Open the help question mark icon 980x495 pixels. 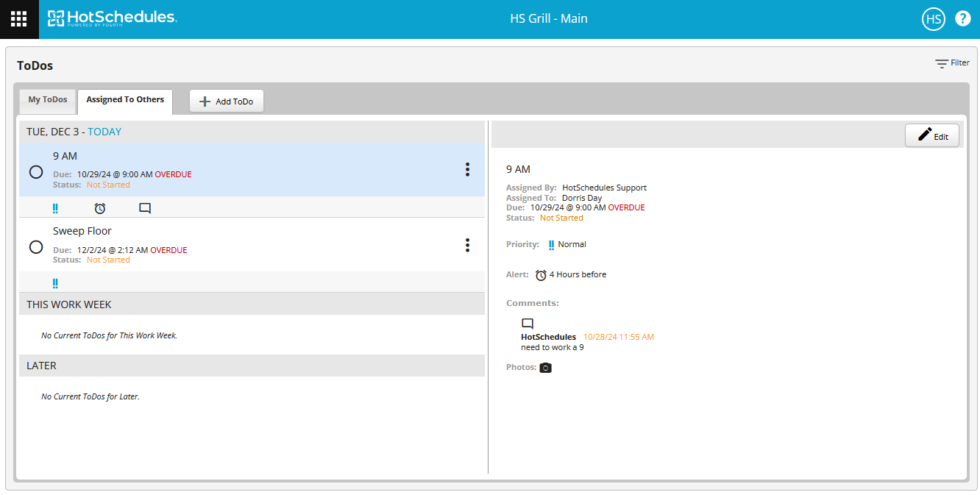(x=962, y=18)
